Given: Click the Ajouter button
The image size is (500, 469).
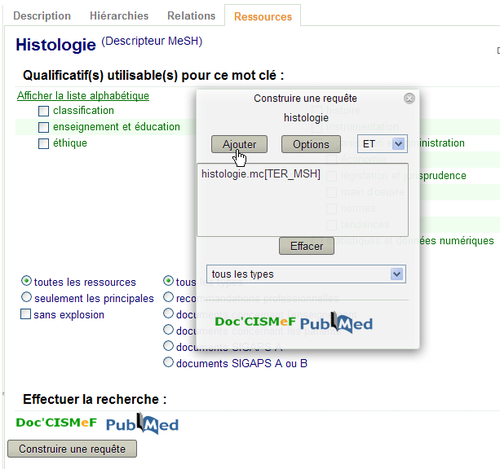Looking at the screenshot, I should click(x=239, y=144).
